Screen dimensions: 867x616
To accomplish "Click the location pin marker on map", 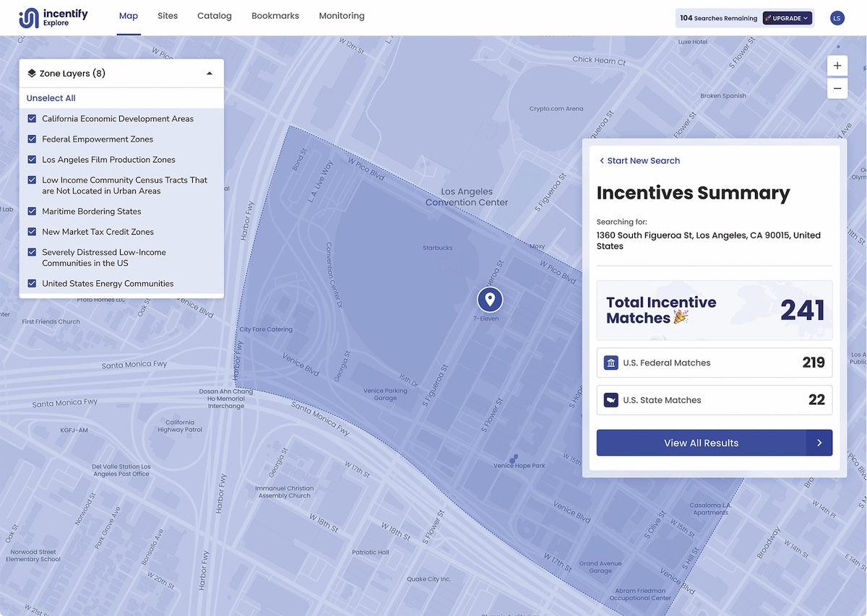I will 489,299.
